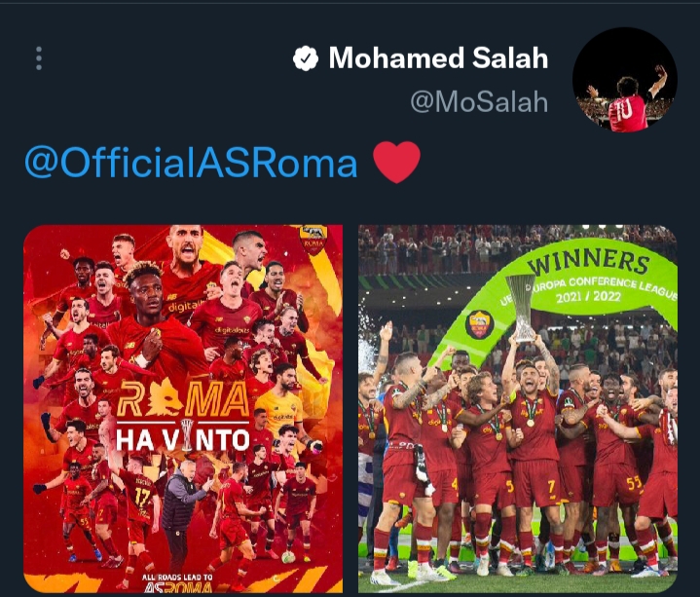Click All Roads Lead To ASROMA caption
Image resolution: width=700 pixels, height=597 pixels.
point(177,584)
